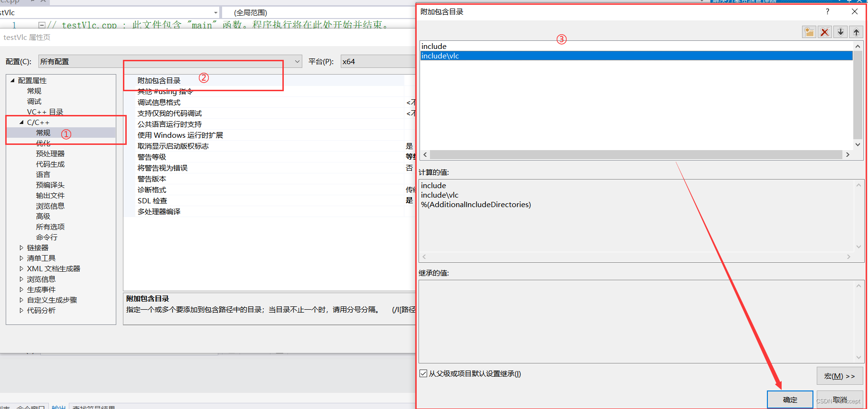Click the 附加包含目录 property row
Screen dimensions: 868x409
(270, 80)
